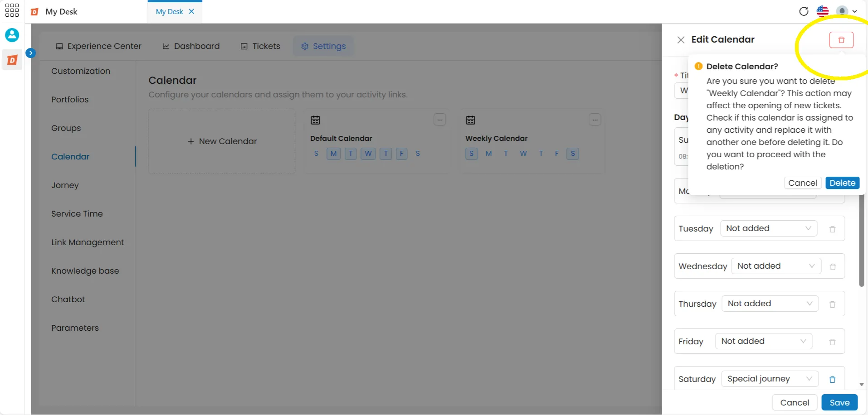This screenshot has height=415, width=868.
Task: Close the Edit Calendar panel with X
Action: tap(681, 40)
